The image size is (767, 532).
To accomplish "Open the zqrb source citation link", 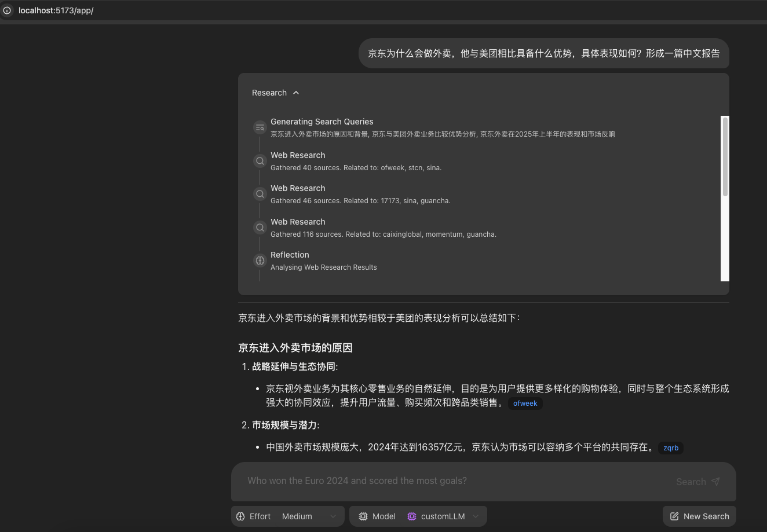I will tap(671, 448).
